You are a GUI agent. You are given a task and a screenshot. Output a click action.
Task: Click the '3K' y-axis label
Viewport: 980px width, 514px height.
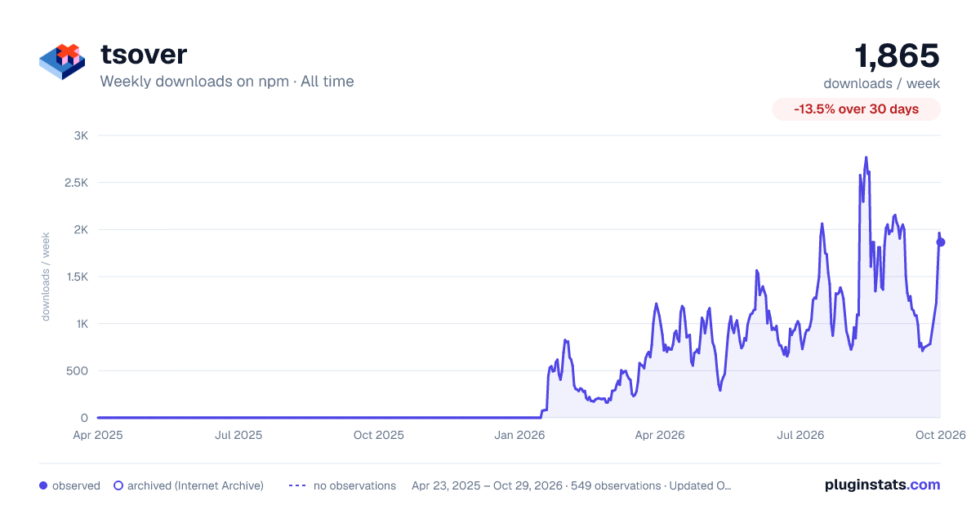click(81, 135)
